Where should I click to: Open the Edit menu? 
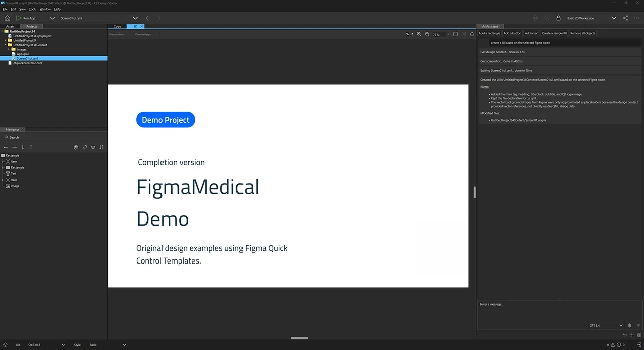pyautogui.click(x=13, y=9)
